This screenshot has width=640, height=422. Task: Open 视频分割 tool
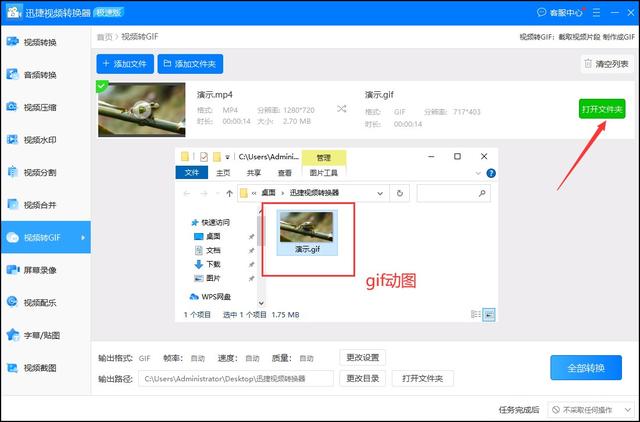(45, 172)
